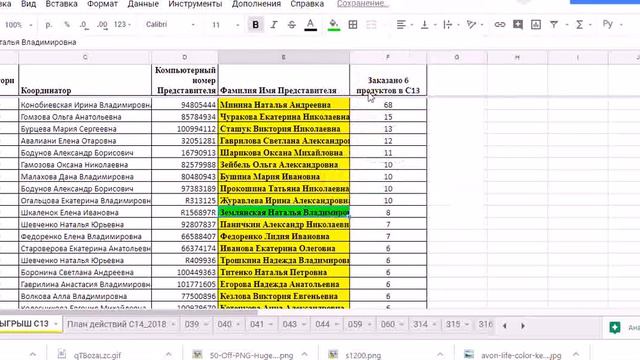Open Формат menu
The height and width of the screenshot is (360, 640).
102,4
